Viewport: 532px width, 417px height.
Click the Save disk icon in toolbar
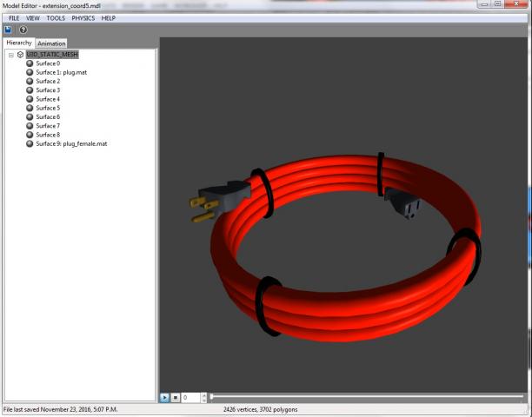pyautogui.click(x=9, y=30)
